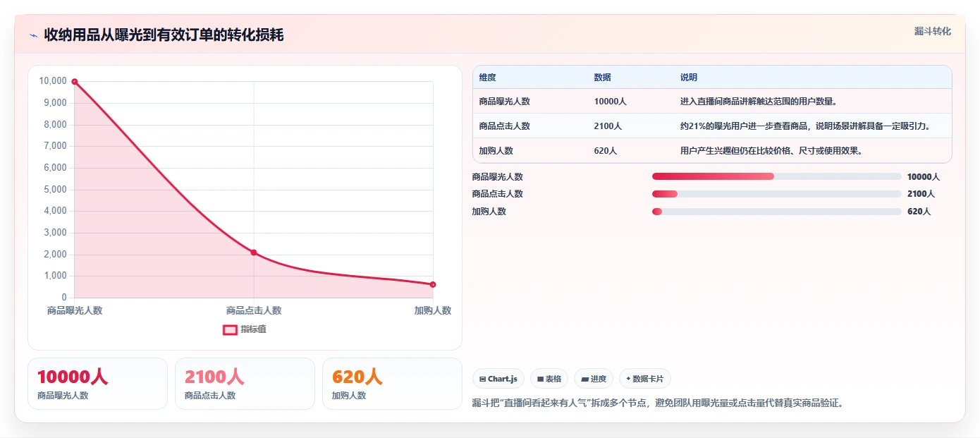
Task: Click the footer note starting 漏斗把
Action: tap(658, 403)
